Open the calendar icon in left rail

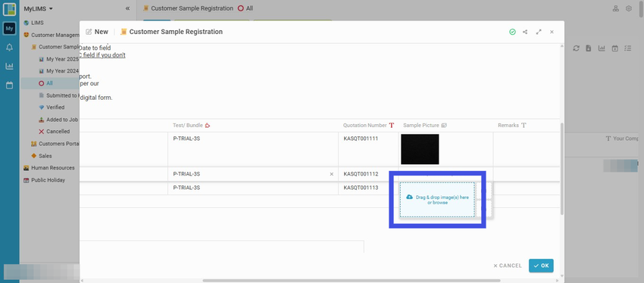[x=9, y=86]
